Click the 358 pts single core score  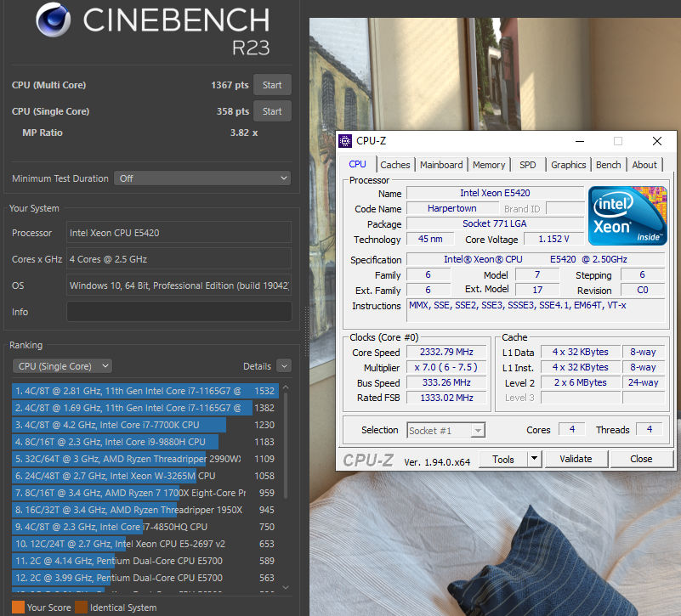pyautogui.click(x=233, y=111)
